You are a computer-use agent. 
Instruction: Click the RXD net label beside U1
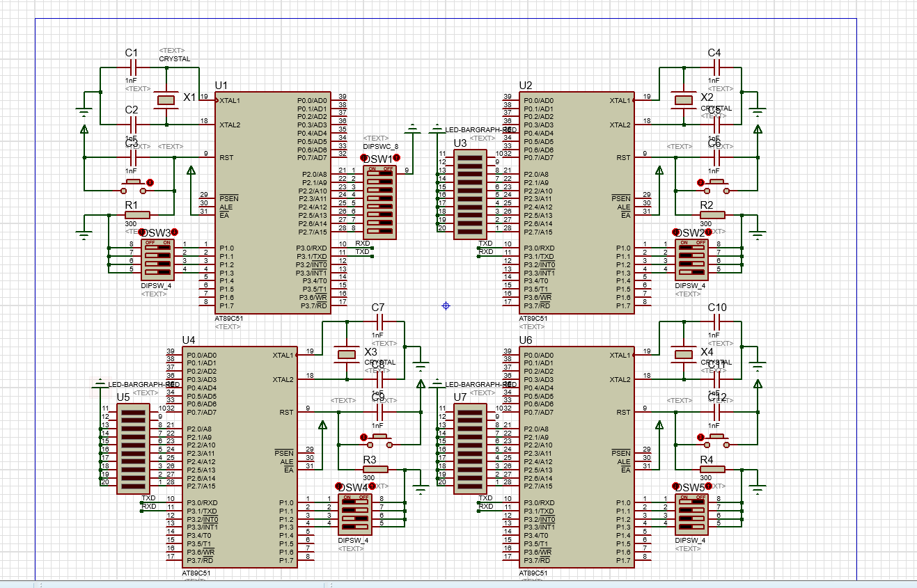coord(363,244)
